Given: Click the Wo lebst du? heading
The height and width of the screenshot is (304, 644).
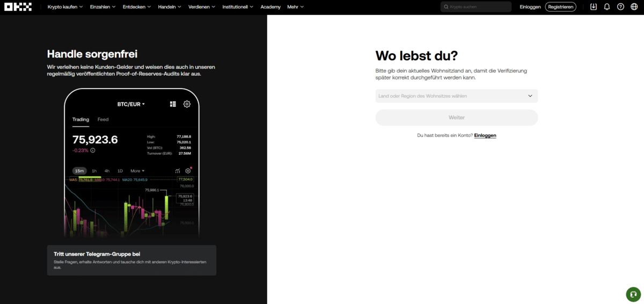Looking at the screenshot, I should click(x=416, y=56).
